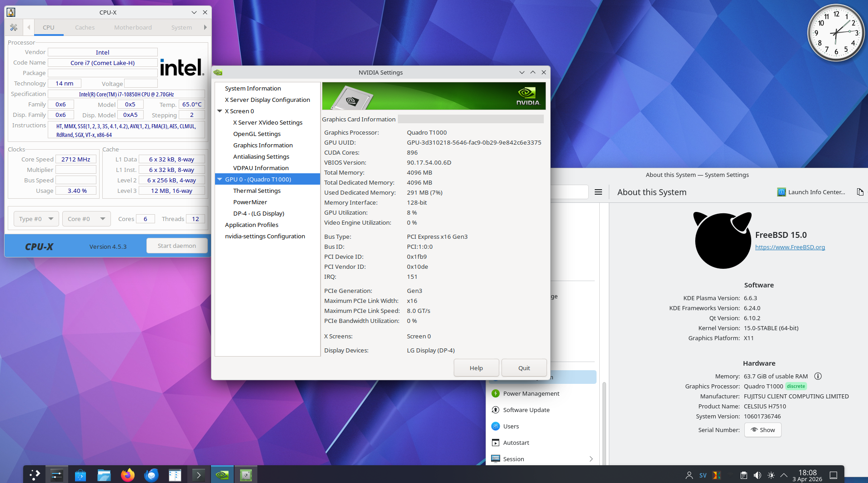Click the volume icon in system tray
The height and width of the screenshot is (483, 868).
tap(757, 475)
